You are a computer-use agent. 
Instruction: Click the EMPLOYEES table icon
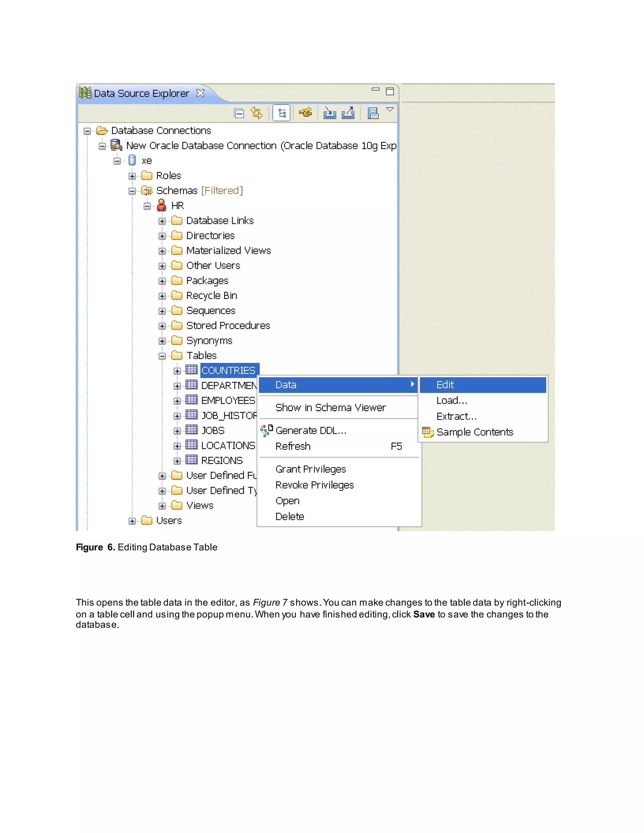[192, 400]
